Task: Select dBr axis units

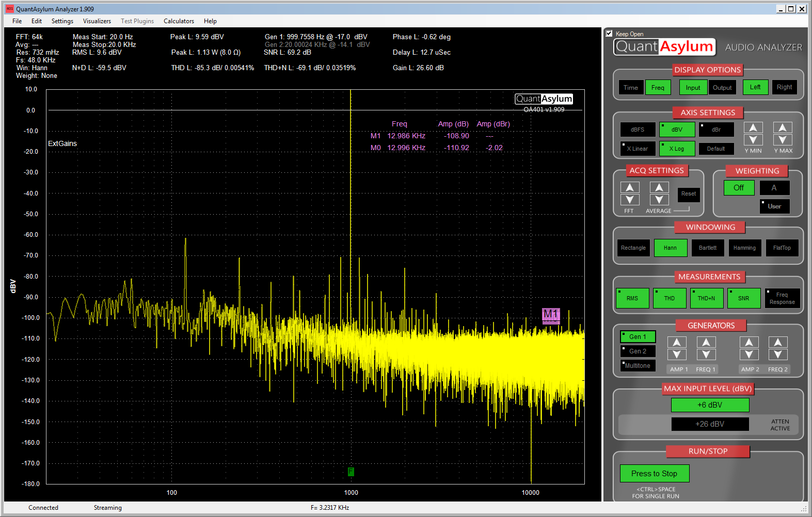Action: [716, 130]
